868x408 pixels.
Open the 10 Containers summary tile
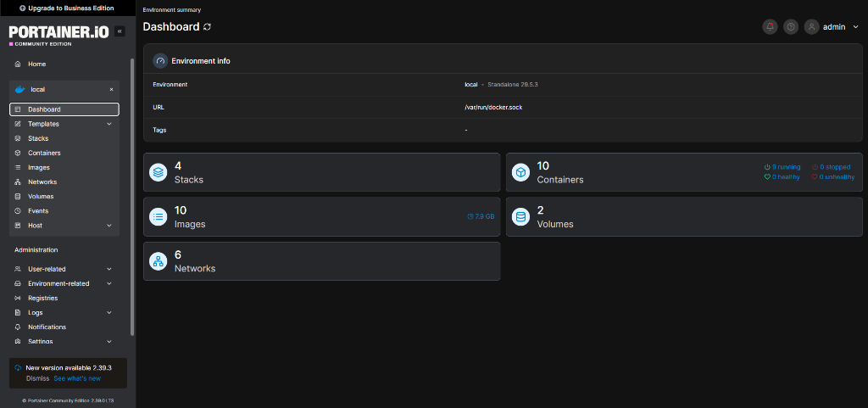click(x=684, y=172)
